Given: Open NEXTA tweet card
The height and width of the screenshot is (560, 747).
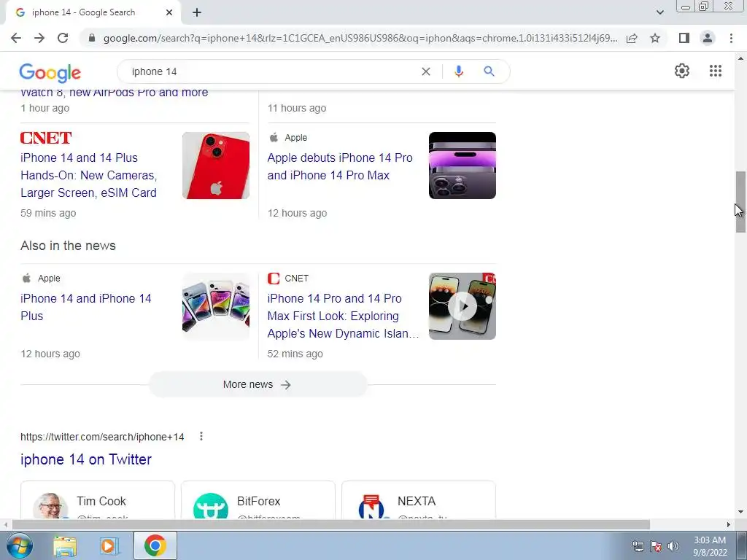Looking at the screenshot, I should (x=419, y=500).
